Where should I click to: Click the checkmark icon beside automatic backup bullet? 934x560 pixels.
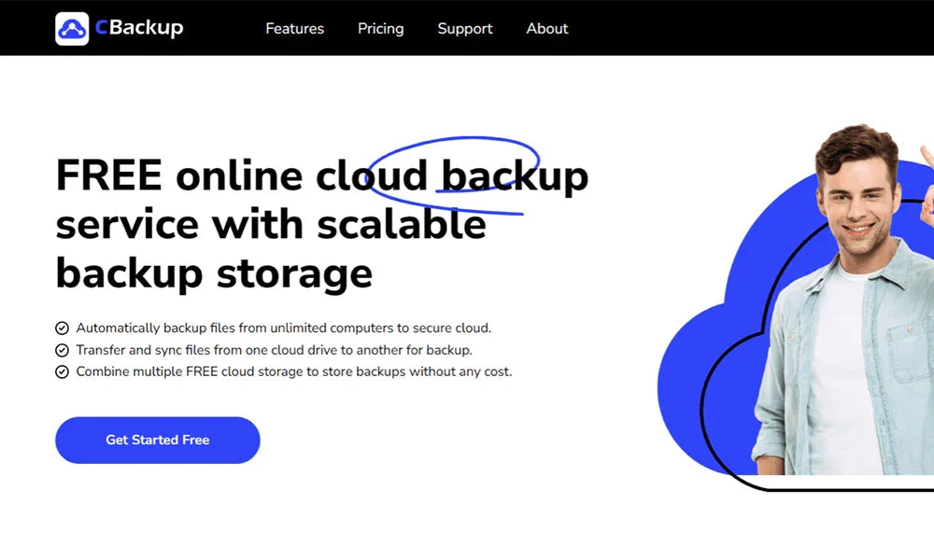[62, 328]
